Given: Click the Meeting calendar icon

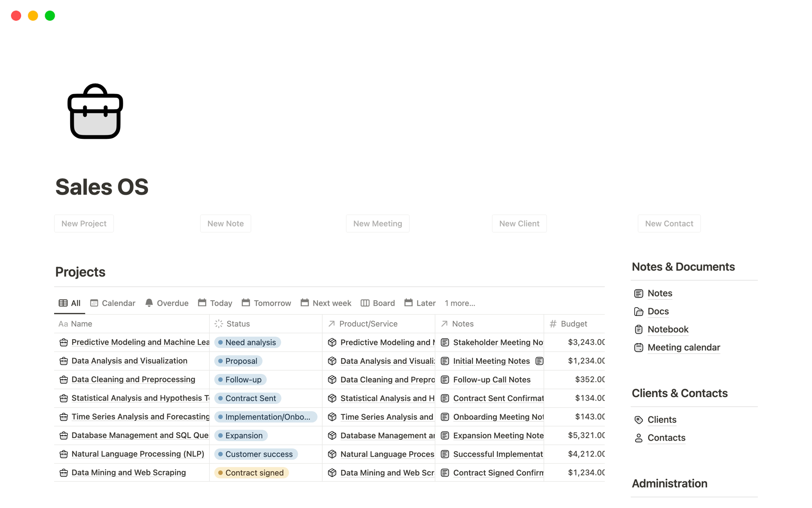Looking at the screenshot, I should [639, 348].
